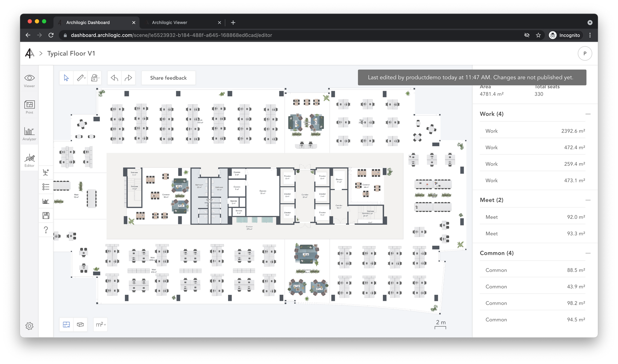Viewport: 618px width, 364px height.
Task: Click the bar chart icon in editor toolbar
Action: (46, 201)
